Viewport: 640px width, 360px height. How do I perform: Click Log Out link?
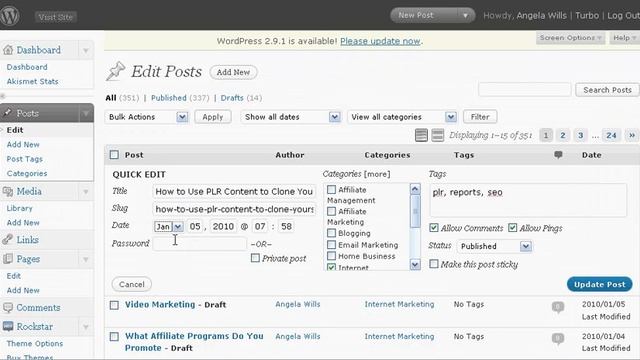tap(623, 16)
